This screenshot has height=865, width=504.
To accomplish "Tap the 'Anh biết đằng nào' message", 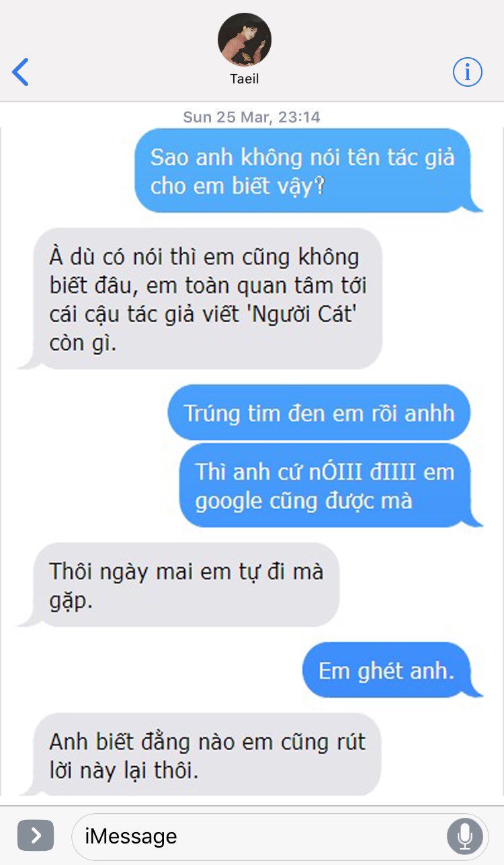I will [x=200, y=755].
